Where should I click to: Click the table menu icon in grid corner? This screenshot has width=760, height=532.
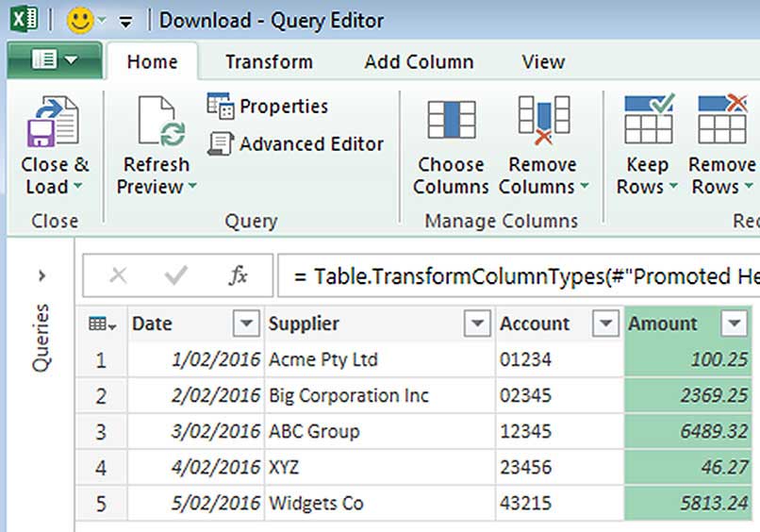102,324
